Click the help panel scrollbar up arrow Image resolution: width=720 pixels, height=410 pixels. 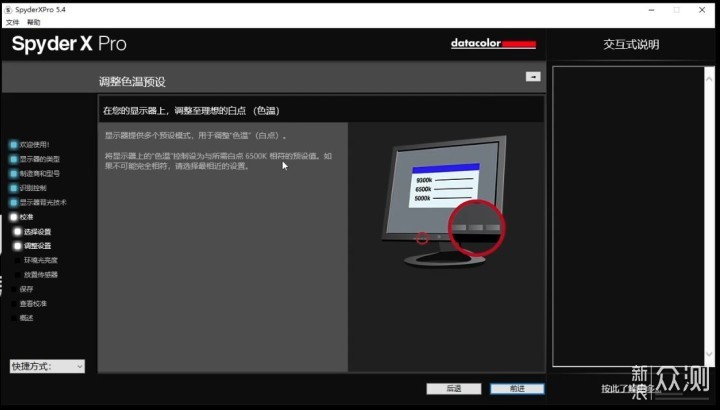pyautogui.click(x=709, y=79)
